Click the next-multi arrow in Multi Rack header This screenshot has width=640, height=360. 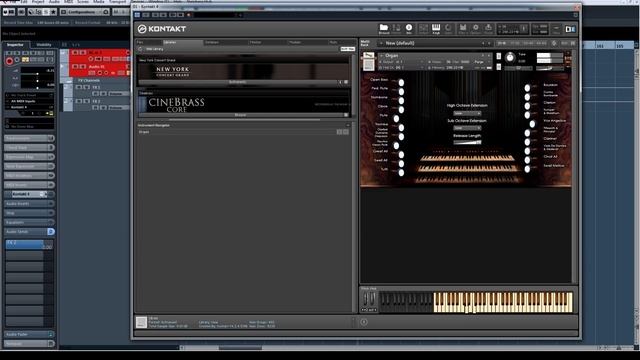(x=489, y=43)
